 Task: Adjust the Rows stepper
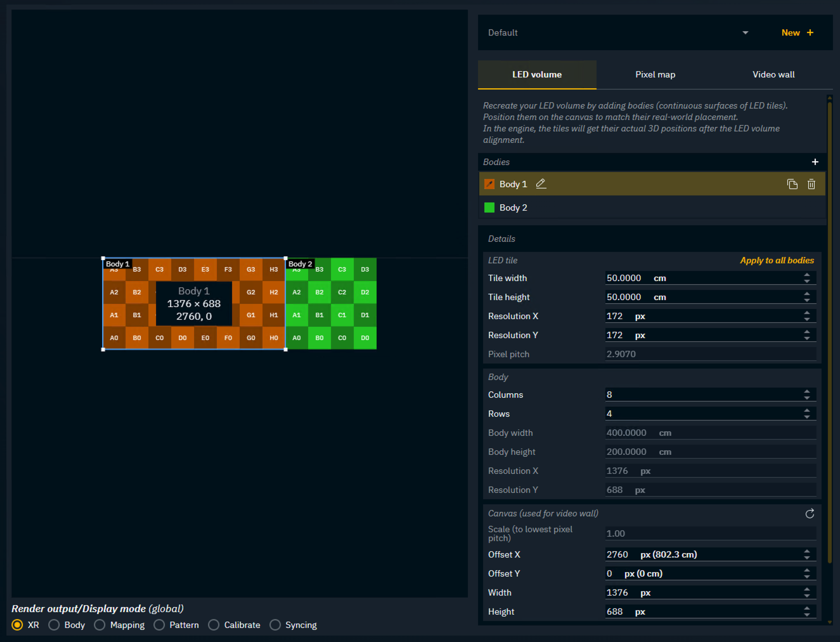pos(807,414)
